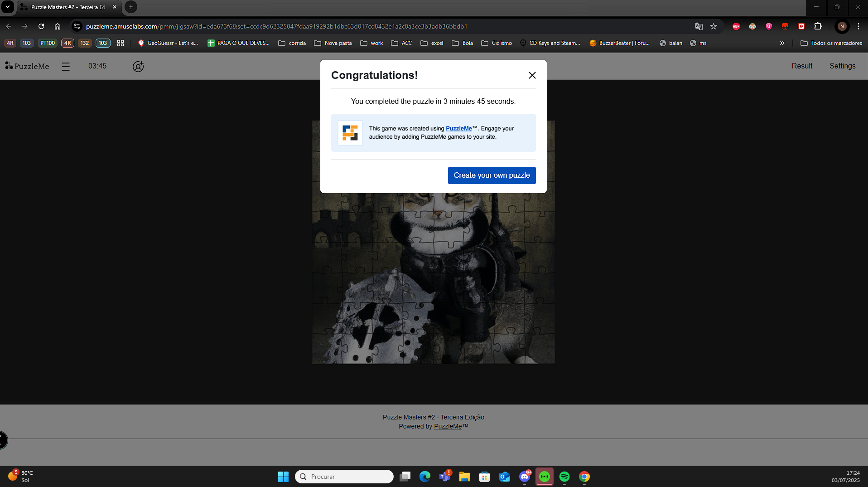This screenshot has width=868, height=487.
Task: Open PAGA O QUE DEVES bookmark
Action: pyautogui.click(x=238, y=43)
